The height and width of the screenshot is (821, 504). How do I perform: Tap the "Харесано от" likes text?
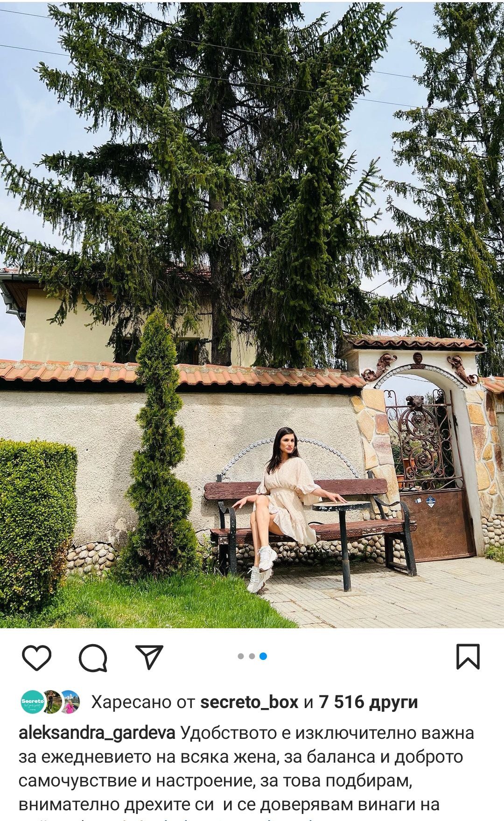click(x=143, y=702)
